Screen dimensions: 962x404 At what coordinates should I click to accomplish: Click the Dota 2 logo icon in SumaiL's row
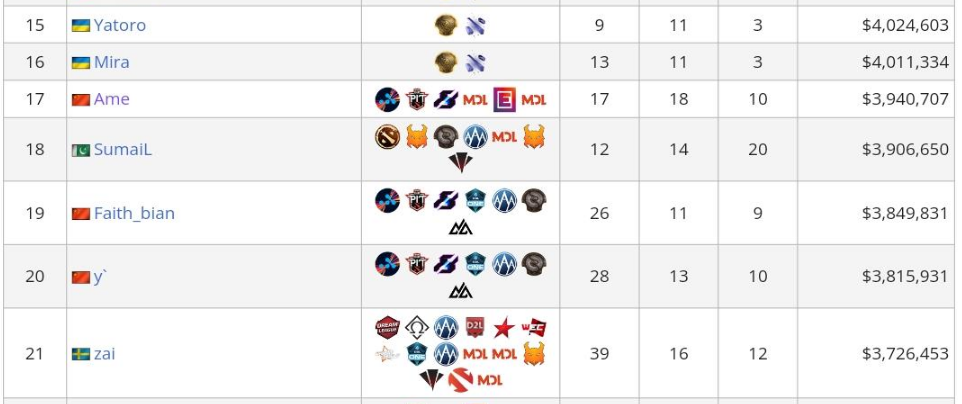point(387,137)
